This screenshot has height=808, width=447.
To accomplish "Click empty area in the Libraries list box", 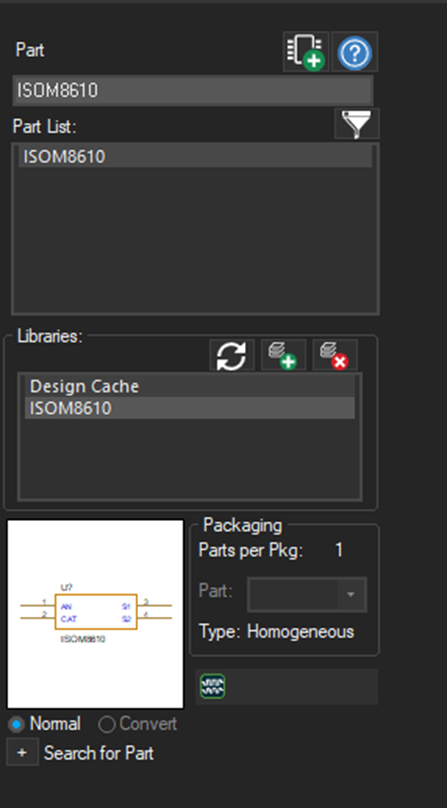I will click(190, 459).
